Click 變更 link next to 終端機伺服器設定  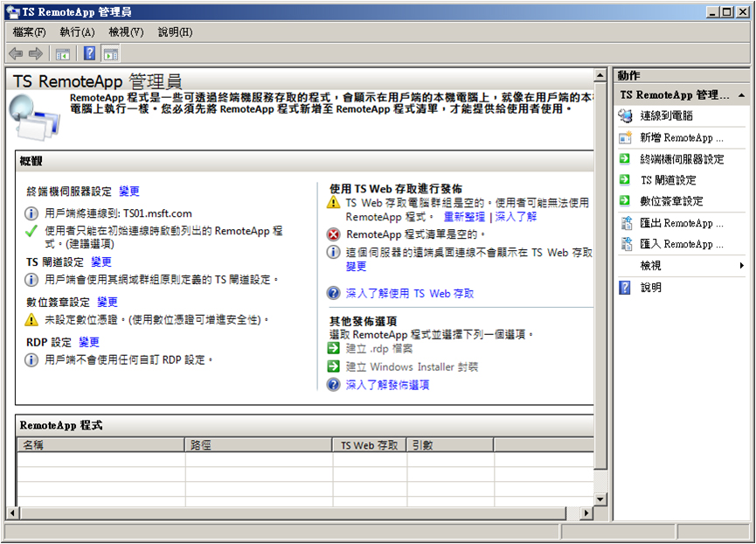tap(129, 192)
